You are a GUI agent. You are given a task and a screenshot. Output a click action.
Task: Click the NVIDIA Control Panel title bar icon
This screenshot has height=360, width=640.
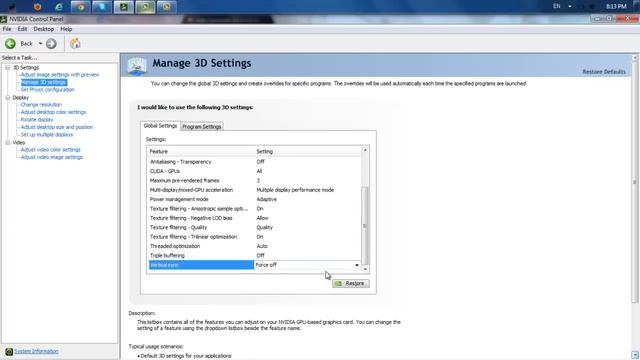pos(4,19)
